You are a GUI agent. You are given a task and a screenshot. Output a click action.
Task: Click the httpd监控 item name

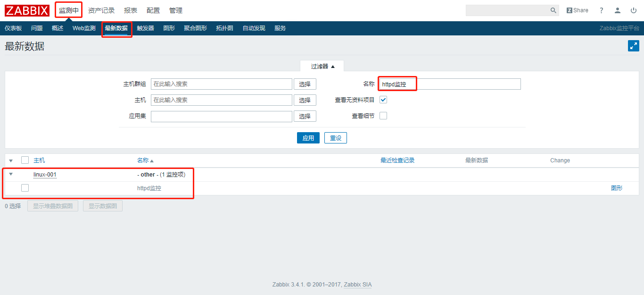click(x=149, y=188)
